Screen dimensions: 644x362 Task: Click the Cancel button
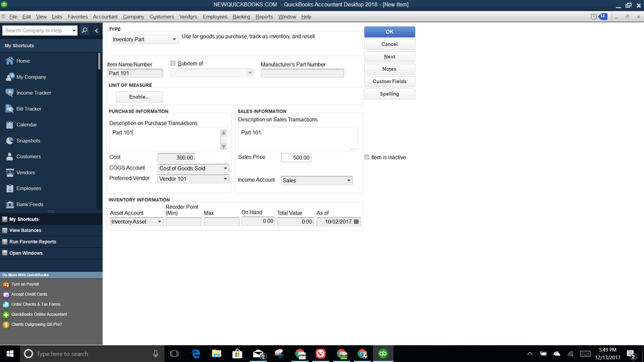pyautogui.click(x=389, y=44)
